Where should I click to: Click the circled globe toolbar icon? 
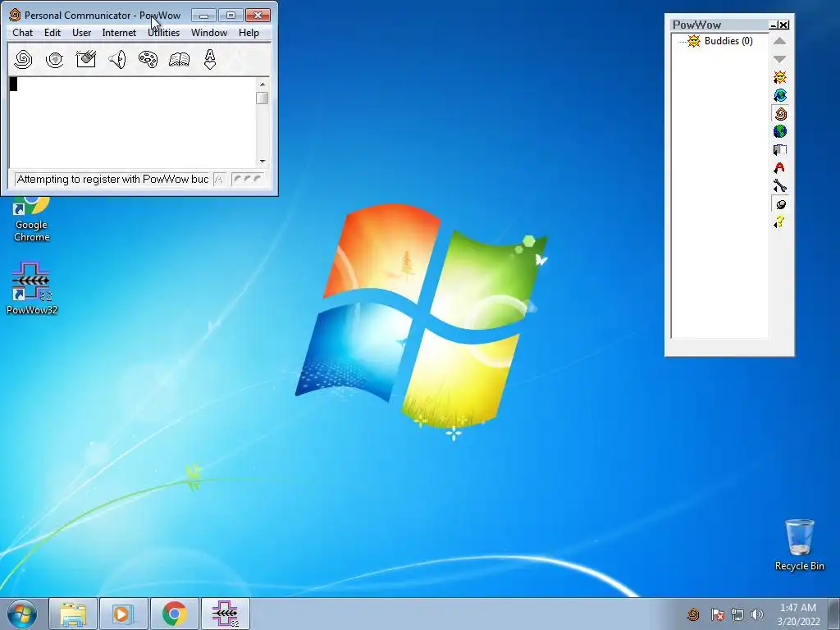(55, 59)
